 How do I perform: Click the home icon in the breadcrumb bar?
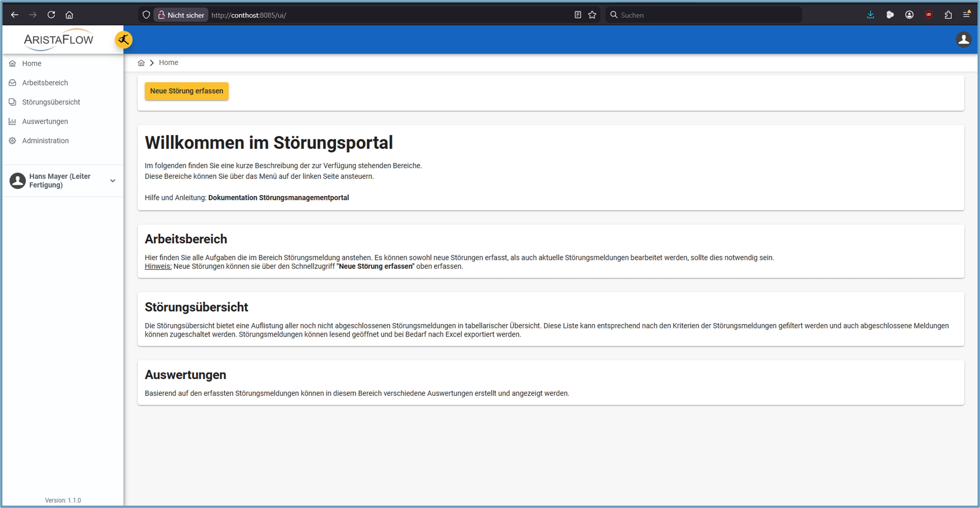pyautogui.click(x=141, y=62)
